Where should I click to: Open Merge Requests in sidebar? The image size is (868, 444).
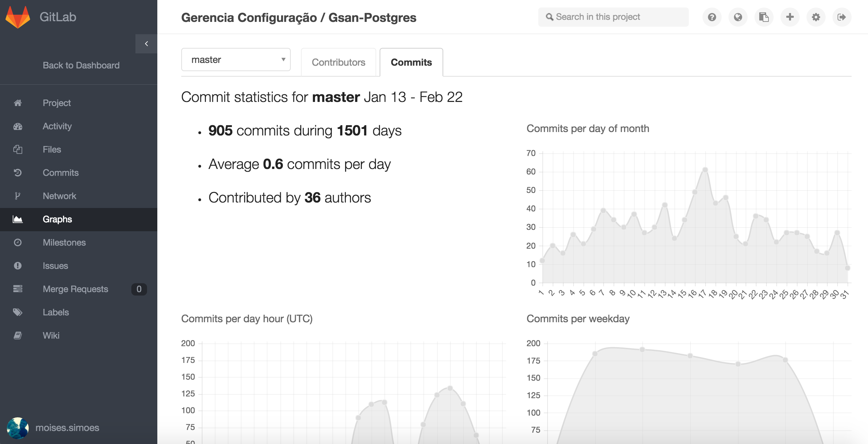coord(75,289)
